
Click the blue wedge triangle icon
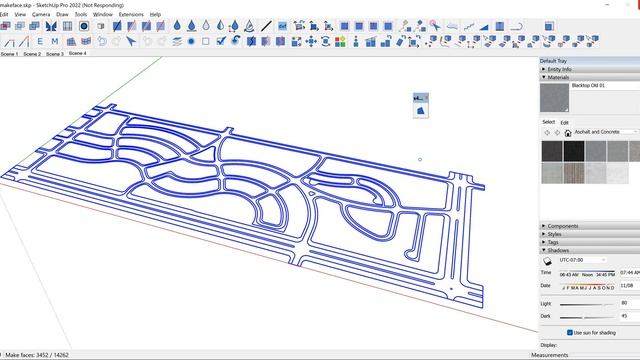484,27
